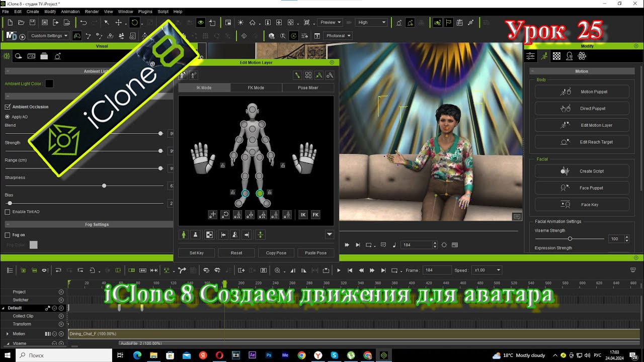Image resolution: width=644 pixels, height=362 pixels.
Task: Click the Viseme Strength slider handle
Action: (x=570, y=239)
